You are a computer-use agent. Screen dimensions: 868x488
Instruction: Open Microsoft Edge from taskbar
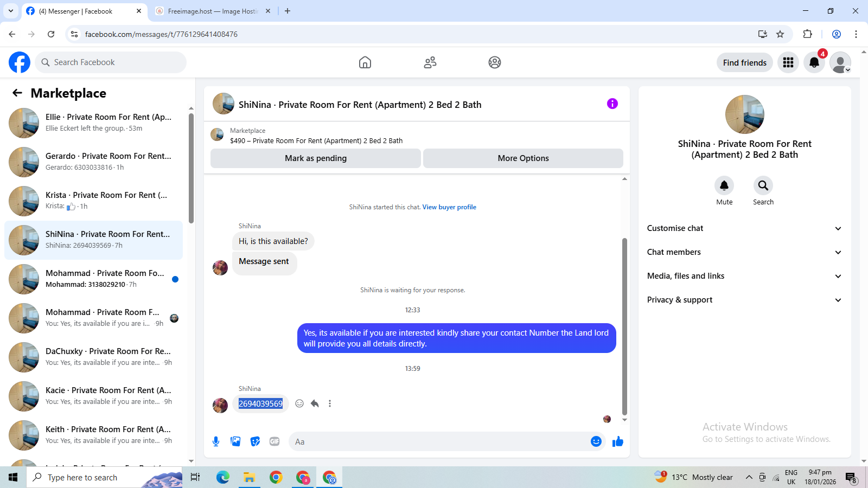(x=222, y=477)
